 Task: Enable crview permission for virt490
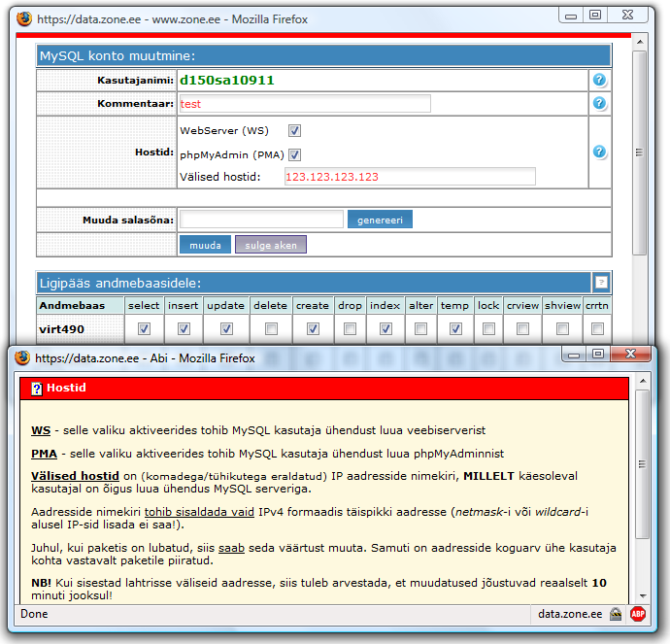(x=522, y=328)
